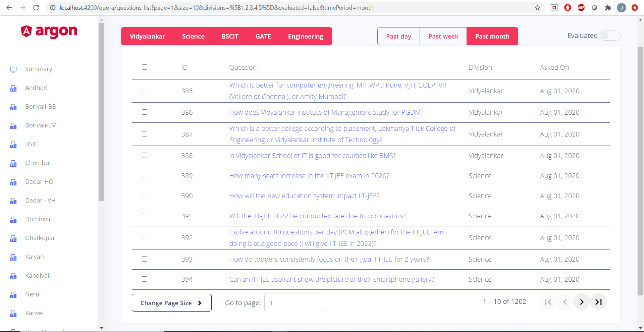Click the Nerul building icon
Viewport: 644px width, 332px height.
click(13, 294)
